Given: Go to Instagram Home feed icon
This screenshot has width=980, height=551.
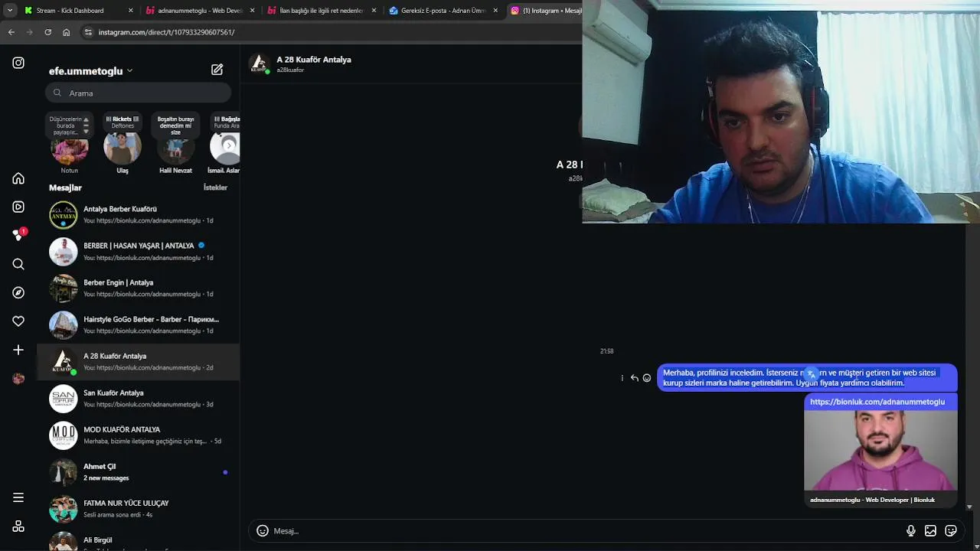Looking at the screenshot, I should pyautogui.click(x=18, y=178).
